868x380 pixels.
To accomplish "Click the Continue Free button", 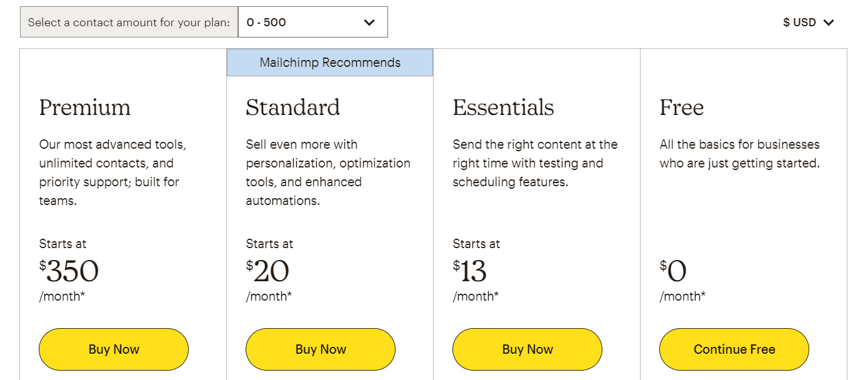I will 734,349.
